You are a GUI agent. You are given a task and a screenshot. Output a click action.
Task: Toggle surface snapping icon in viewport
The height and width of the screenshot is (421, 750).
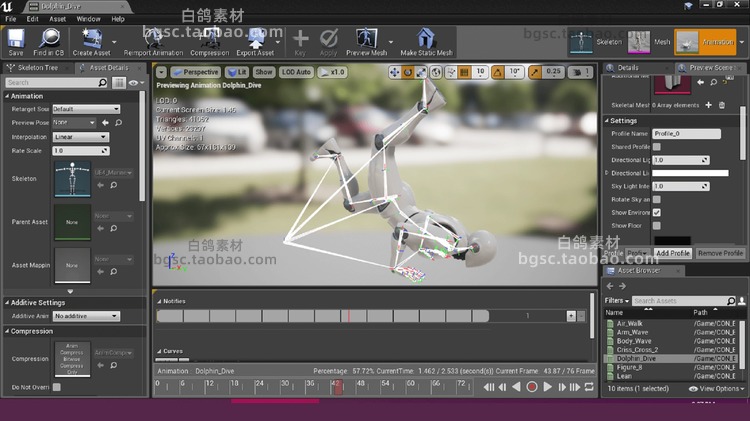tap(451, 72)
